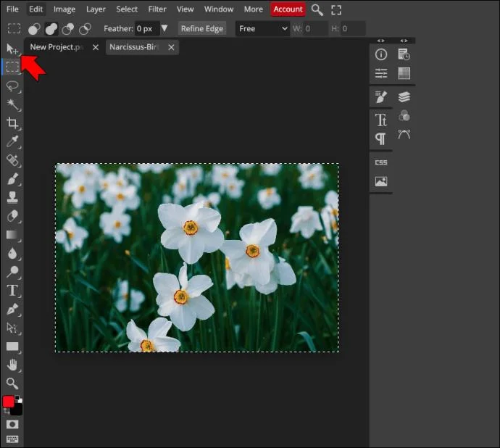Select the Gradient tool
The height and width of the screenshot is (448, 500).
pos(12,235)
